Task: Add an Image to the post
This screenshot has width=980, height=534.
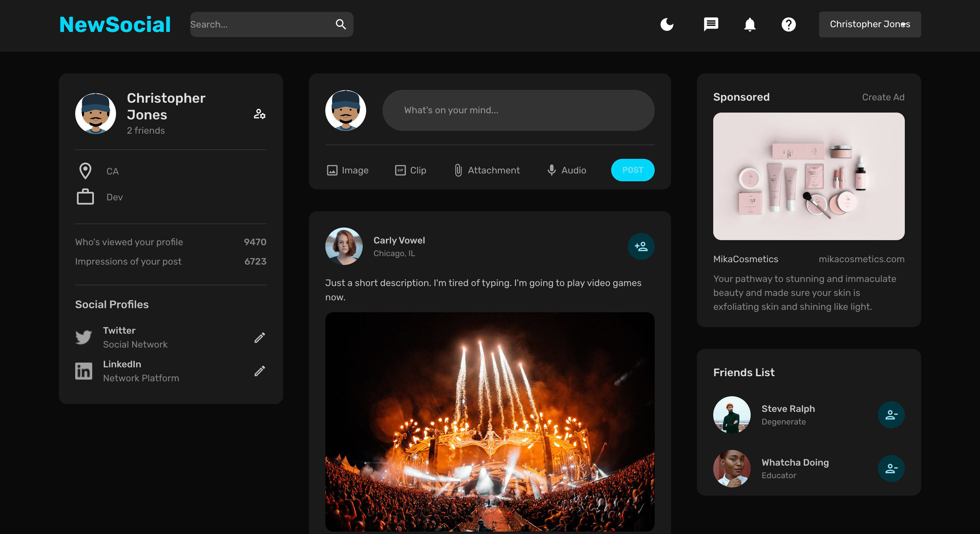Action: [x=347, y=170]
